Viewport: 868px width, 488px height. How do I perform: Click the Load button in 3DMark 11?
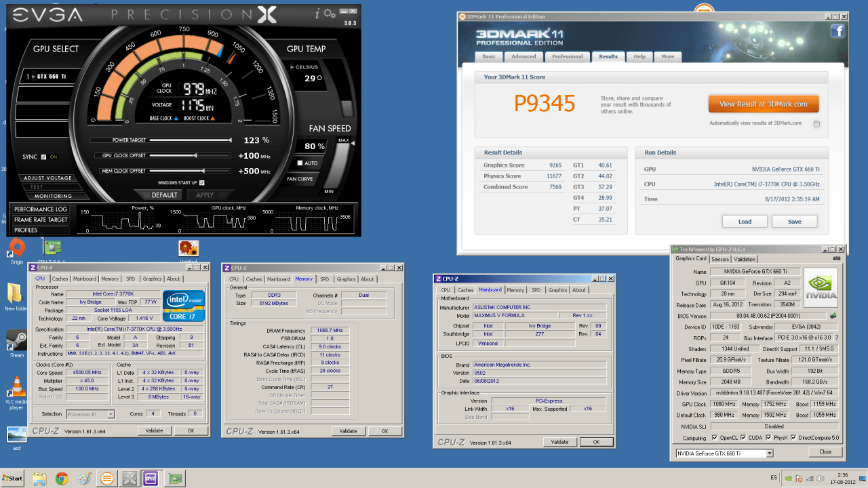coord(745,222)
